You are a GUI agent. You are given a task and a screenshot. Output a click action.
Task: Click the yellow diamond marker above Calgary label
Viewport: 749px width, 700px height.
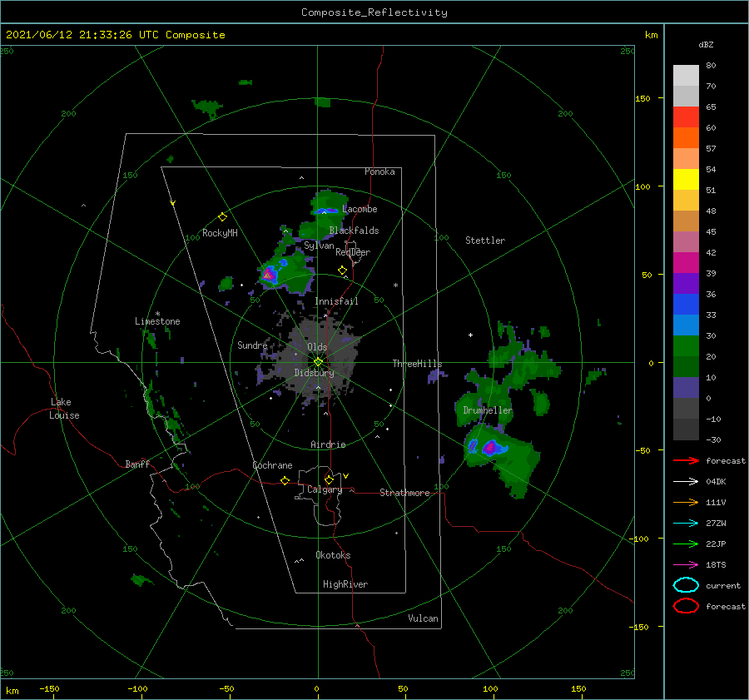pyautogui.click(x=329, y=479)
